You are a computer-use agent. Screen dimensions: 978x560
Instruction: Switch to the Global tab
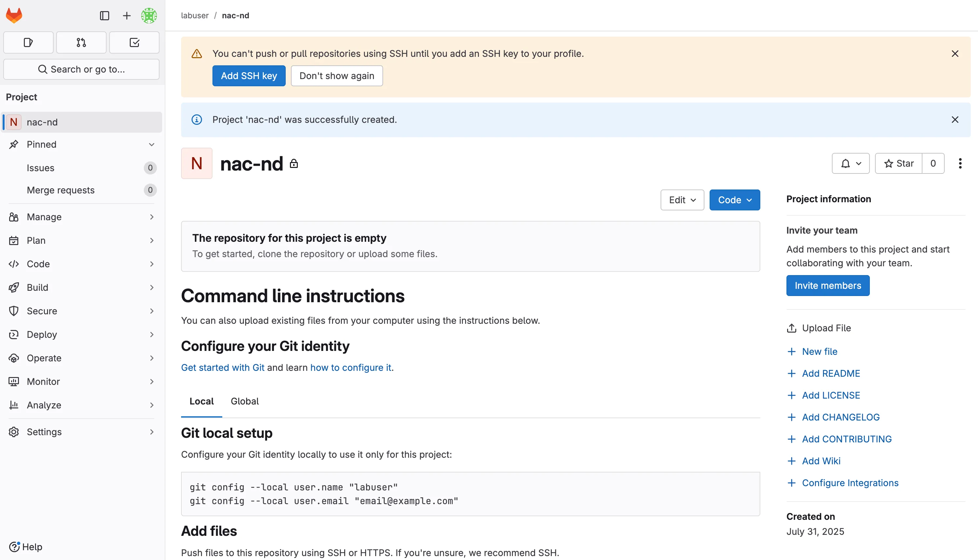tap(244, 401)
